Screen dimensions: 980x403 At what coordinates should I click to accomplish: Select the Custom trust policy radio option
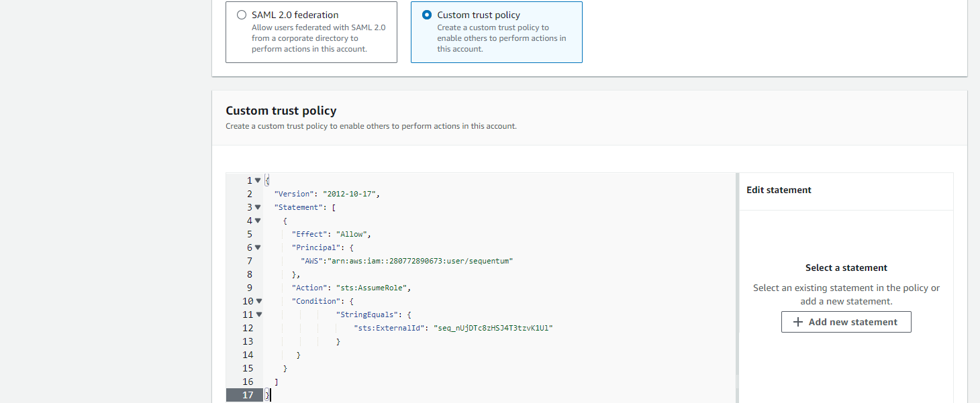(427, 15)
